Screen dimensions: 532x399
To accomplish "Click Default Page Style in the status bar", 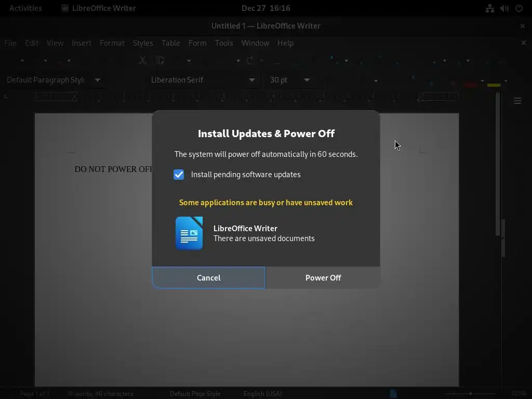I will 195,394.
